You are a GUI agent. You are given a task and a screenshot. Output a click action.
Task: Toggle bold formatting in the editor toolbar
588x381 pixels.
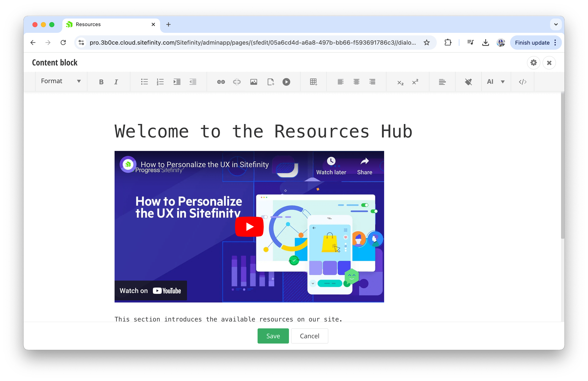pos(101,82)
